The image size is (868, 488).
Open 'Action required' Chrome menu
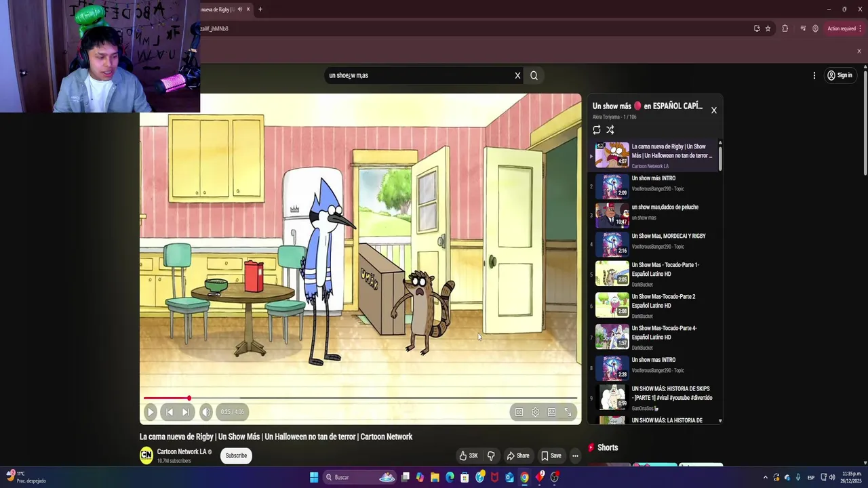(x=844, y=28)
